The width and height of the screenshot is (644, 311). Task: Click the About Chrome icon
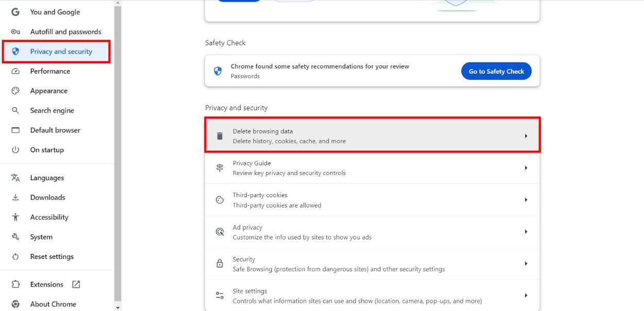tap(53, 304)
